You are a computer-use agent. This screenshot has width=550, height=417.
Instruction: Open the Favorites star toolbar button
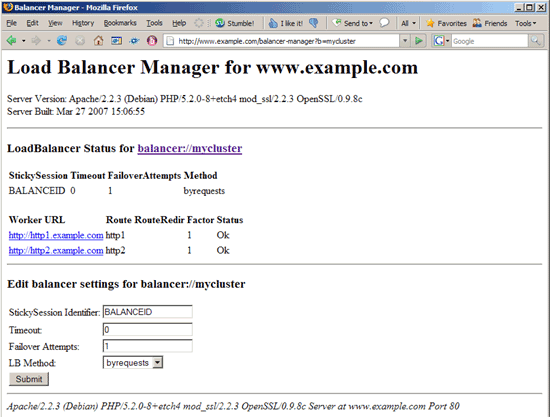446,23
